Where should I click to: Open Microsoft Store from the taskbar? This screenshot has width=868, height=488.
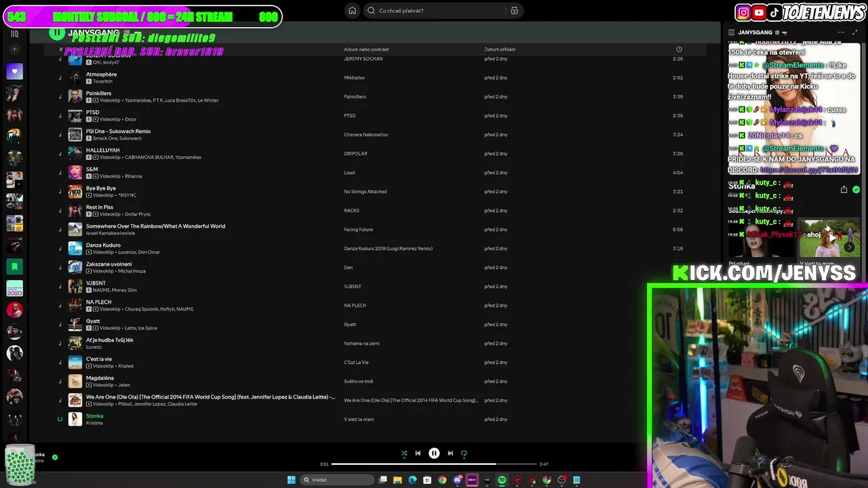coord(427,480)
